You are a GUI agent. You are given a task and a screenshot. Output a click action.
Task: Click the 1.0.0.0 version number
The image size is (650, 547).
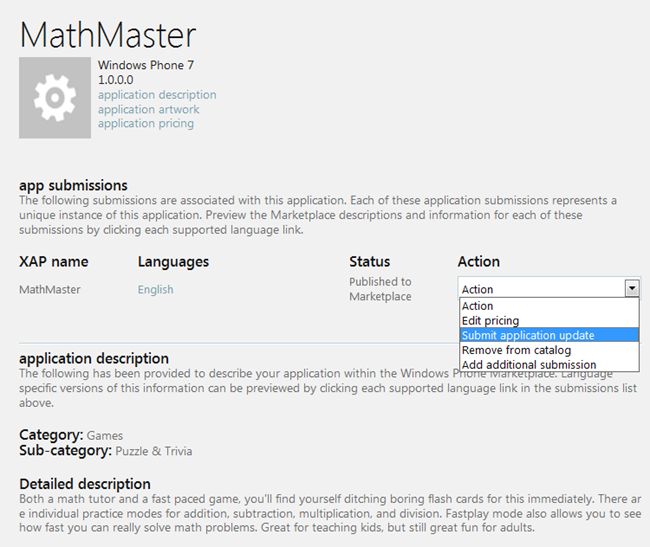coord(116,80)
